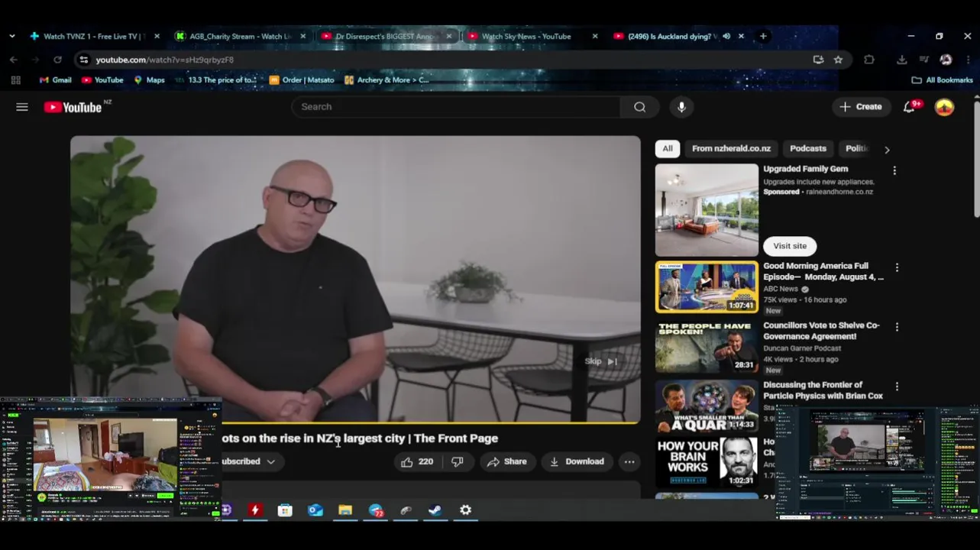Click the install/cast icon in address bar
980x550 pixels.
[x=818, y=60]
